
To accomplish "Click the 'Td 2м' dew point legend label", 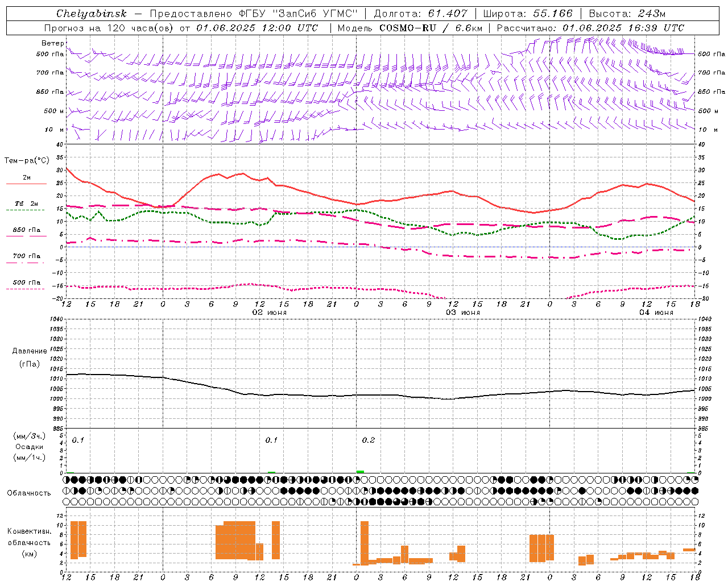I will (26, 203).
